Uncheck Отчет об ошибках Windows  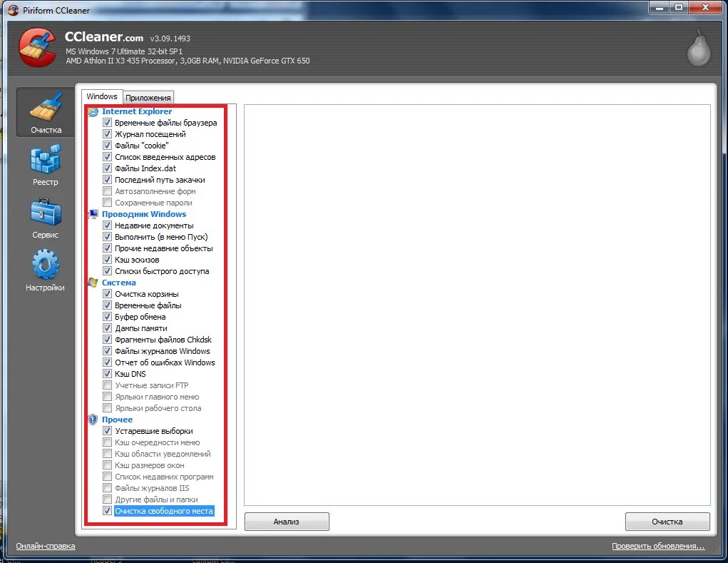coord(107,362)
